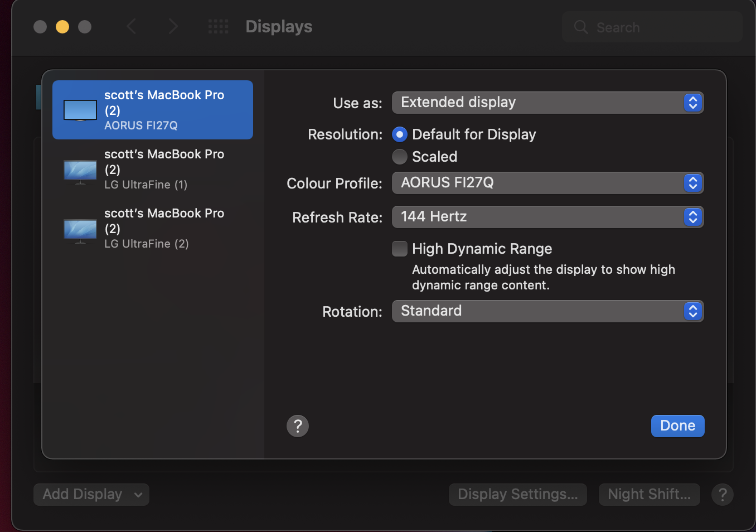
Task: Click the LG UltraFine (1) monitor icon
Action: (x=80, y=171)
